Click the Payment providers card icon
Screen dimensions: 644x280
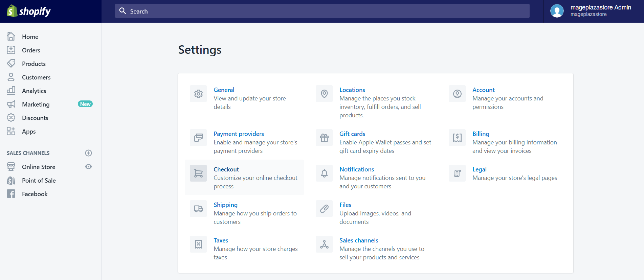click(198, 138)
